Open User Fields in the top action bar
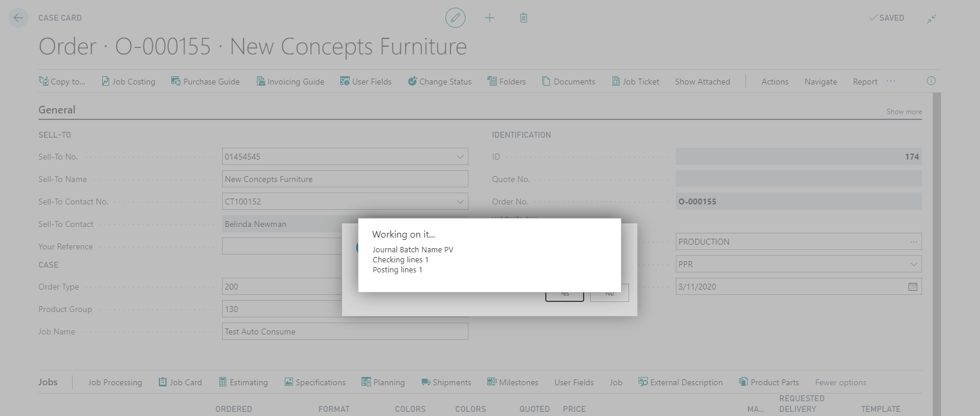The width and height of the screenshot is (980, 416). point(366,82)
